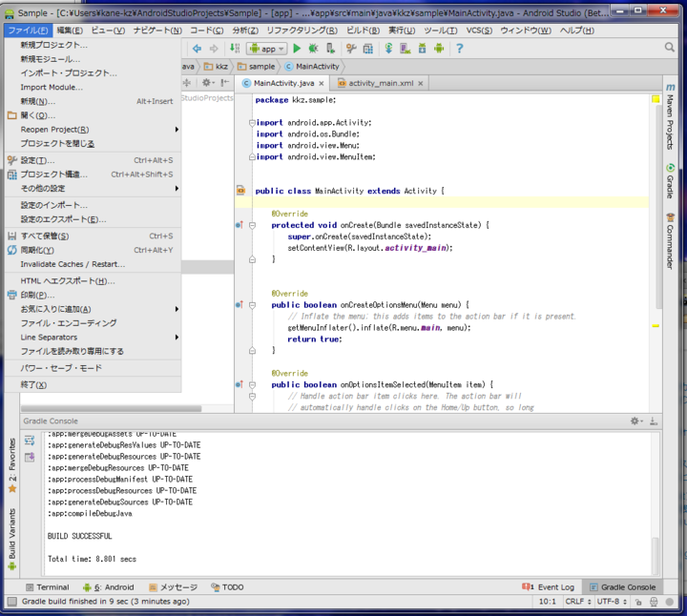Viewport: 687px width, 616px height.
Task: Click the kkz breadcrumb folder
Action: (217, 67)
